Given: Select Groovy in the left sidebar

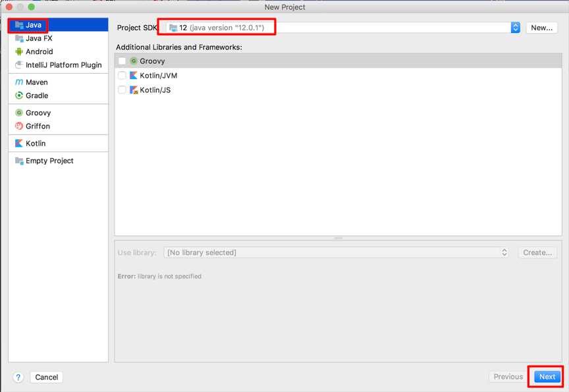Looking at the screenshot, I should [x=59, y=113].
